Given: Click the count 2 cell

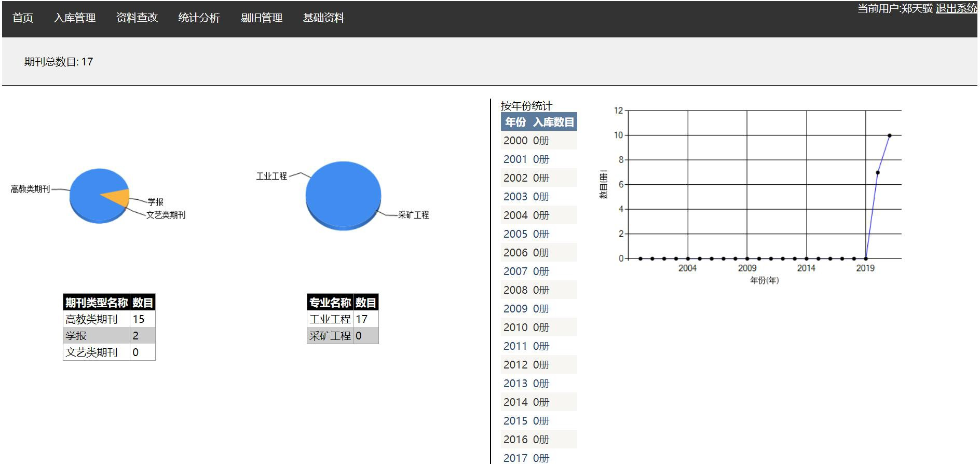Looking at the screenshot, I should pos(143,336).
